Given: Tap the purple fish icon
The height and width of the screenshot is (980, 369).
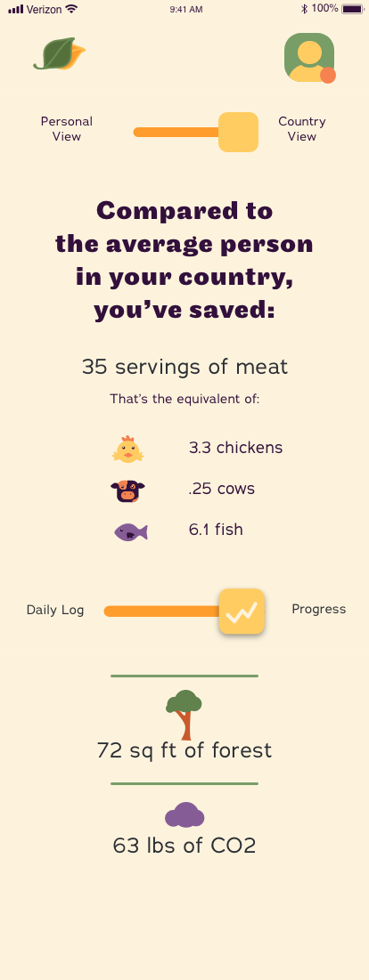Looking at the screenshot, I should pyautogui.click(x=131, y=532).
